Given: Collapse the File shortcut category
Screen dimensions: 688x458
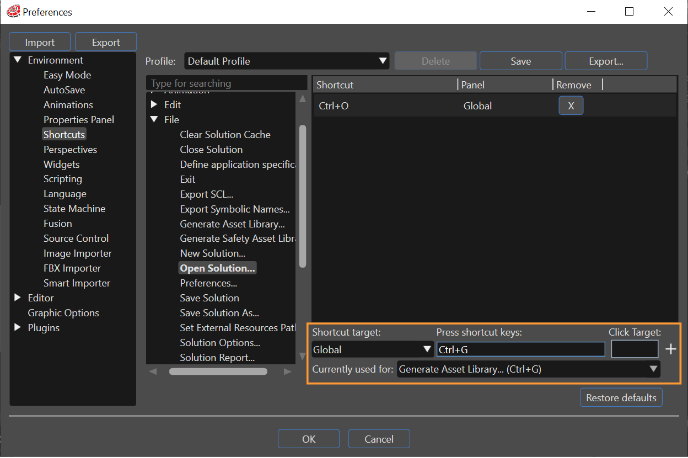Looking at the screenshot, I should click(x=154, y=119).
